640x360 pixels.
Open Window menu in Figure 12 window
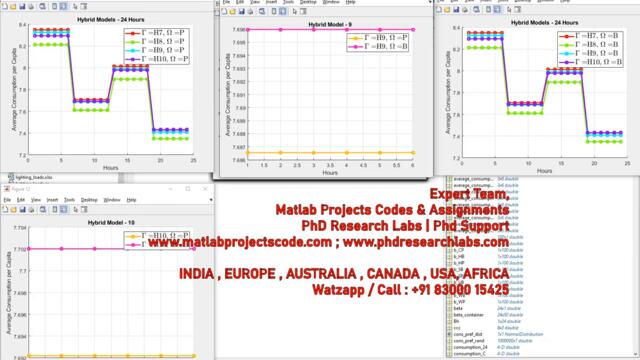point(111,200)
